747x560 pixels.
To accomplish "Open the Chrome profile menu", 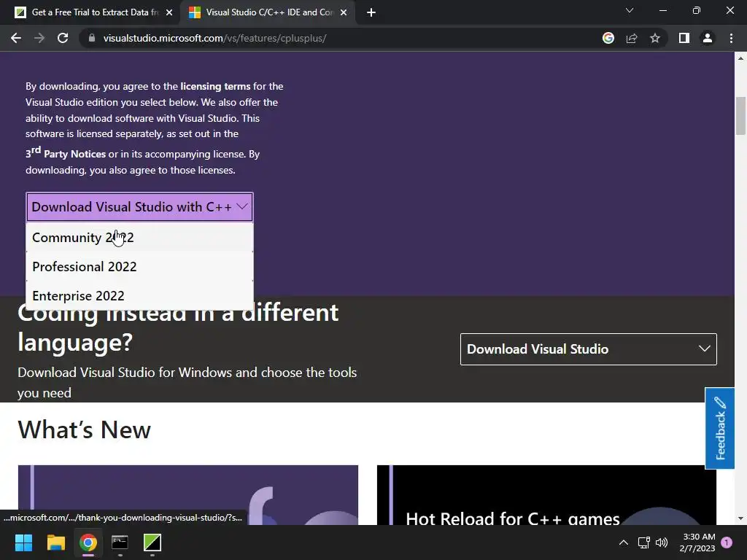I will point(708,38).
